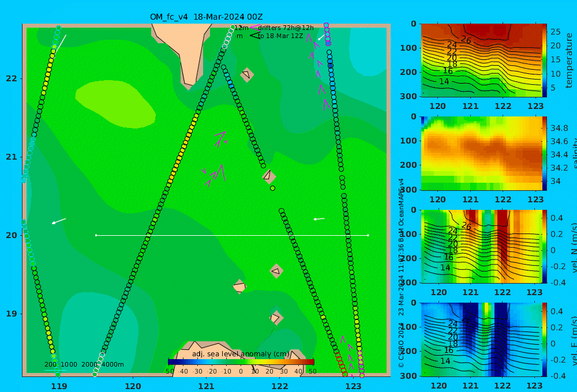Click the vel. E panel color scale
Viewport: 577px width, 392px height.
545,340
